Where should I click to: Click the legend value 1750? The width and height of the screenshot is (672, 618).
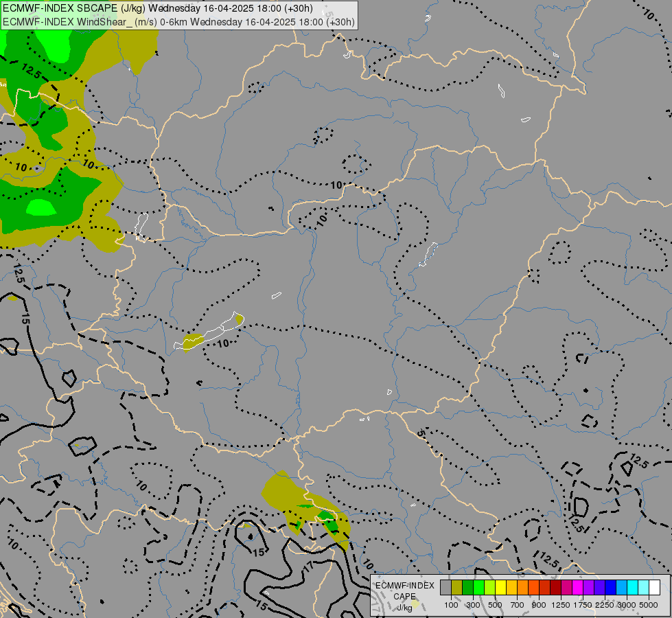[583, 605]
